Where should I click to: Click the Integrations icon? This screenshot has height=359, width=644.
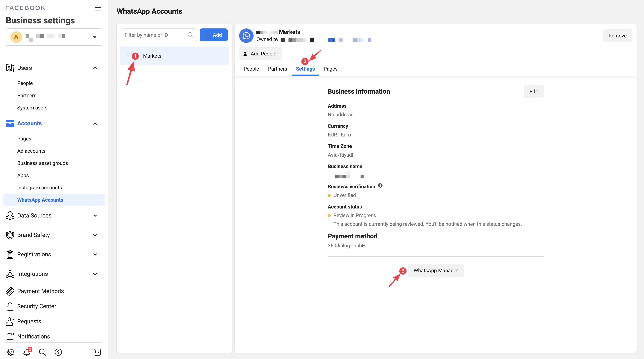pos(10,274)
